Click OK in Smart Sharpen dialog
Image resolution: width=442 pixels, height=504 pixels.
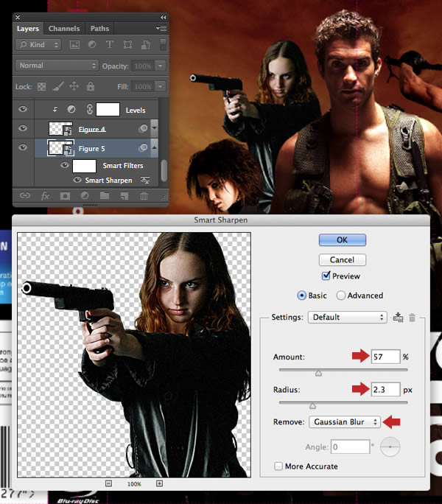tap(343, 239)
